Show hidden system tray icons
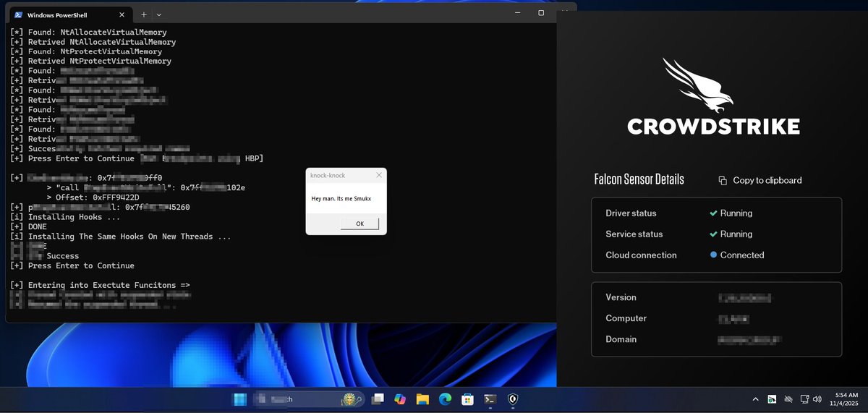 pyautogui.click(x=756, y=399)
